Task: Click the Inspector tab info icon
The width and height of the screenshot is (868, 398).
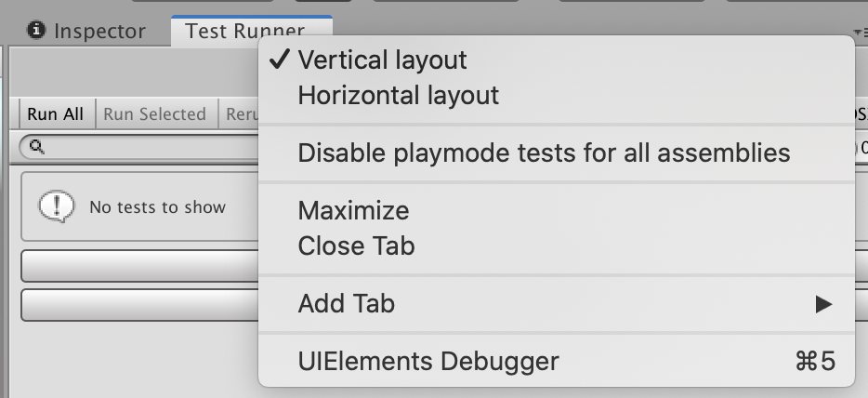Action: pos(38,31)
